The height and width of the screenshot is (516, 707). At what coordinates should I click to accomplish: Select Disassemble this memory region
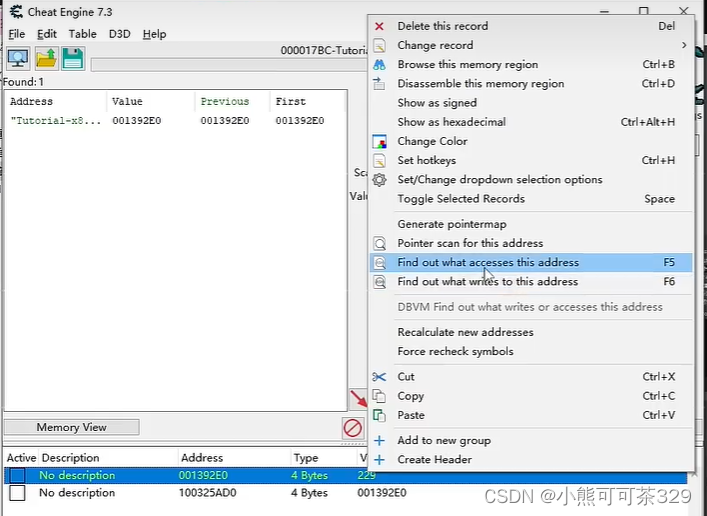point(531,84)
